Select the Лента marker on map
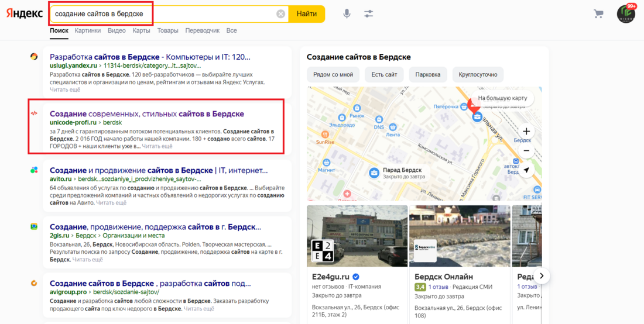 click(393, 127)
